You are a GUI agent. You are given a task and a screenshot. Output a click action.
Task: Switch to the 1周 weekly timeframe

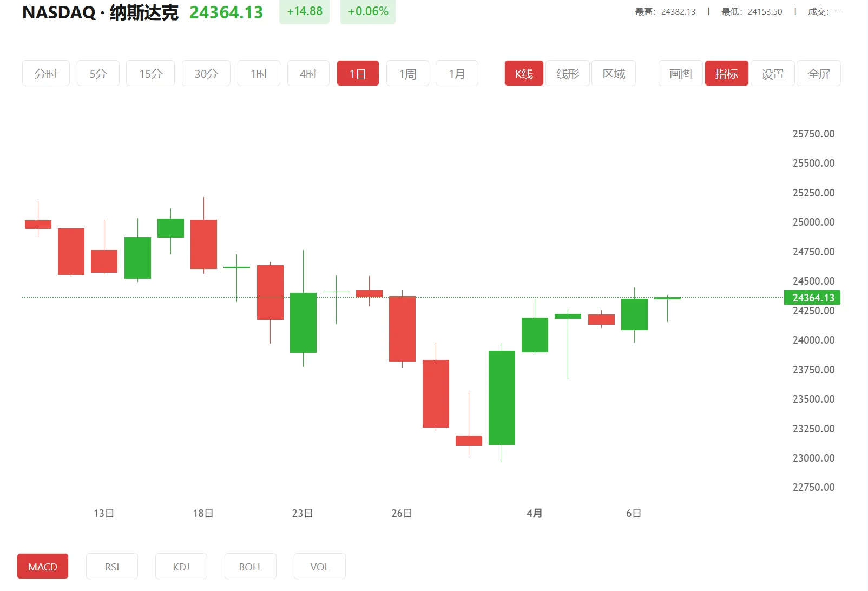[x=407, y=73]
